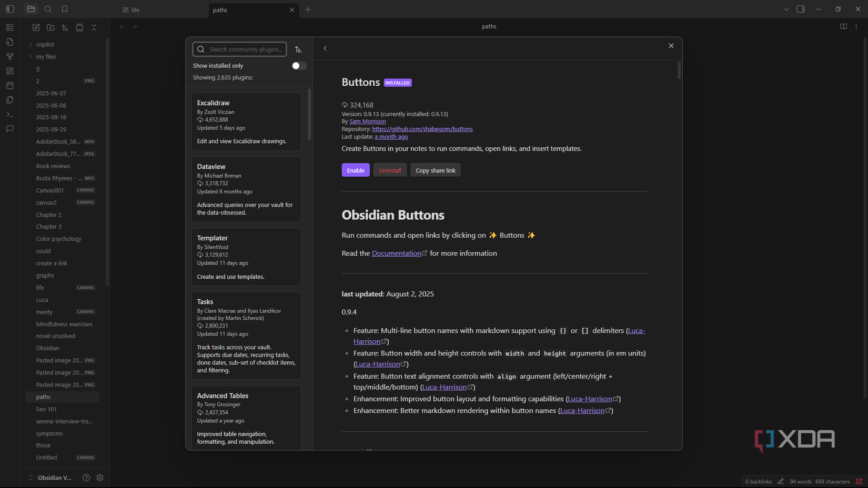Viewport: 868px width, 488px height.
Task: Click the search community plugins field
Action: tap(239, 49)
